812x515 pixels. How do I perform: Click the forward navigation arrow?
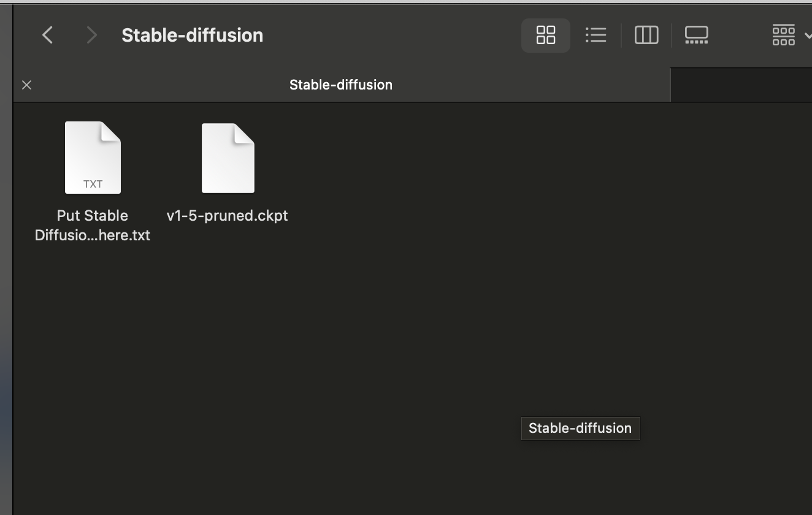92,35
